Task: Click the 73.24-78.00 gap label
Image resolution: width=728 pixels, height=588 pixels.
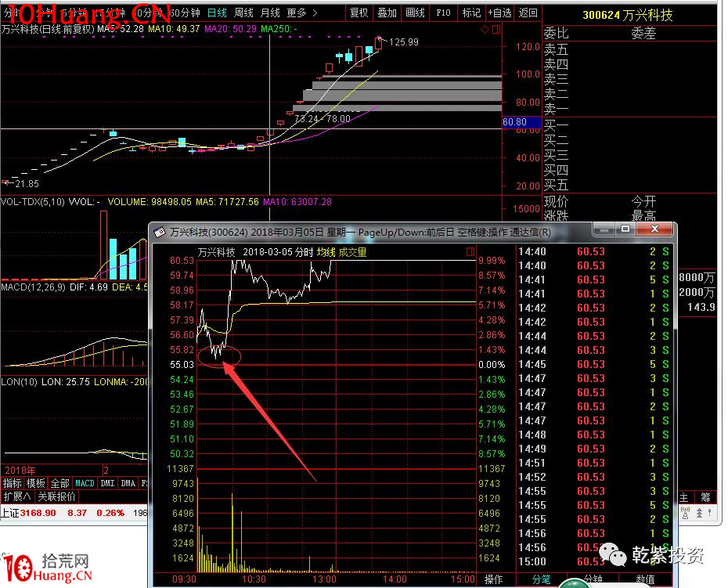Action: click(x=323, y=119)
